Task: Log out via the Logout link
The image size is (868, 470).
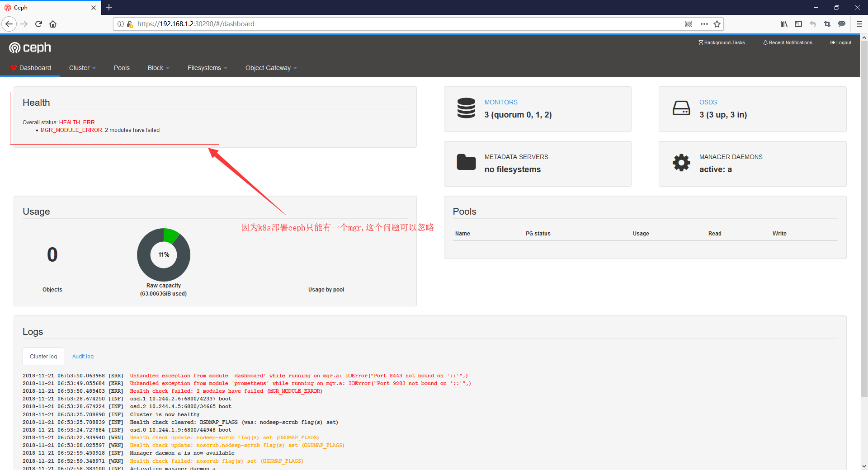Action: [841, 42]
